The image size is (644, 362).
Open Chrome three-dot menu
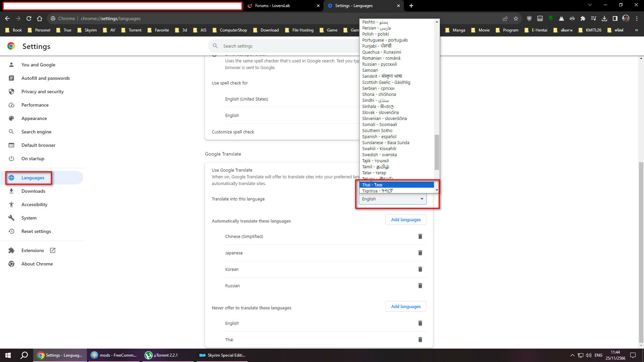click(x=637, y=18)
